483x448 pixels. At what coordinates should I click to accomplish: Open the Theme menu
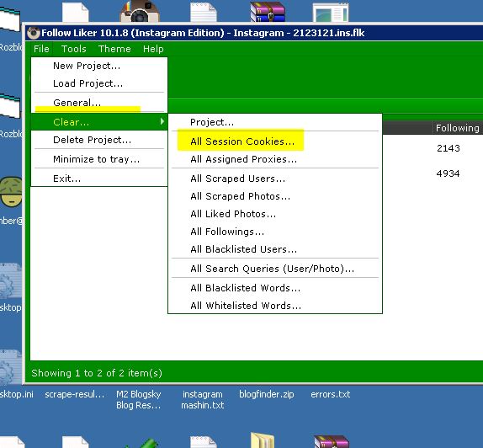[114, 49]
